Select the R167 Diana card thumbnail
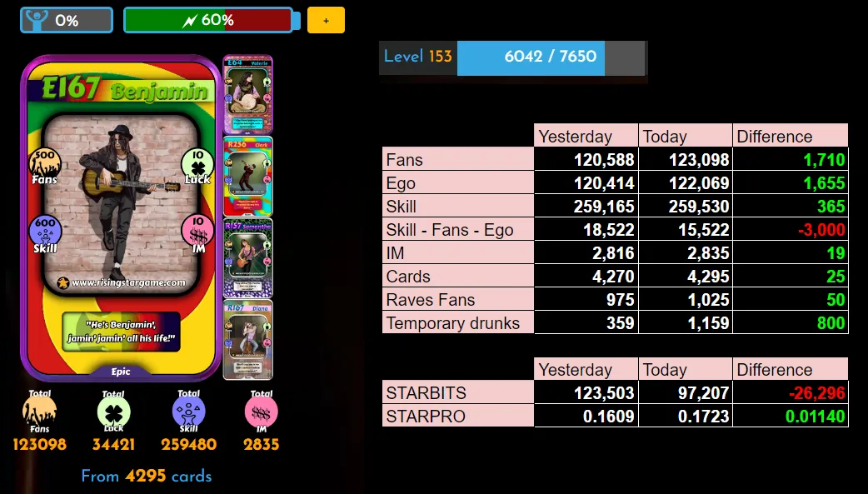Viewport: 868px width, 494px height. pyautogui.click(x=248, y=340)
